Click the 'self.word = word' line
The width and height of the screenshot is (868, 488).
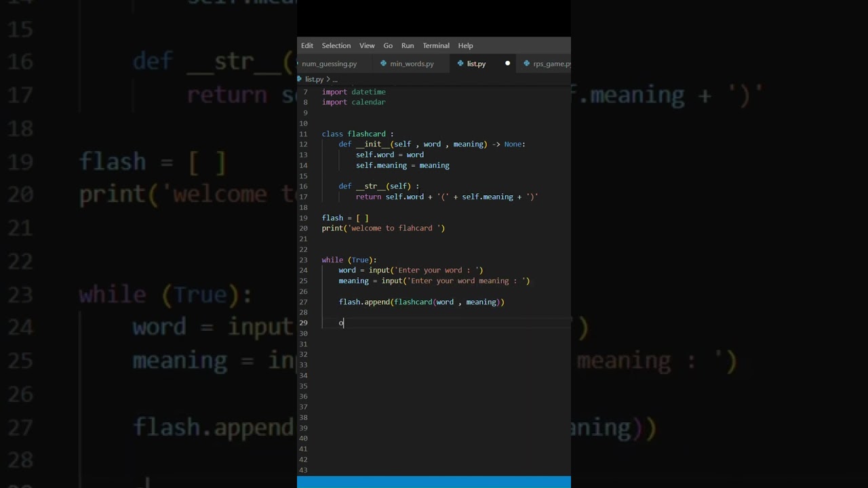[390, 155]
